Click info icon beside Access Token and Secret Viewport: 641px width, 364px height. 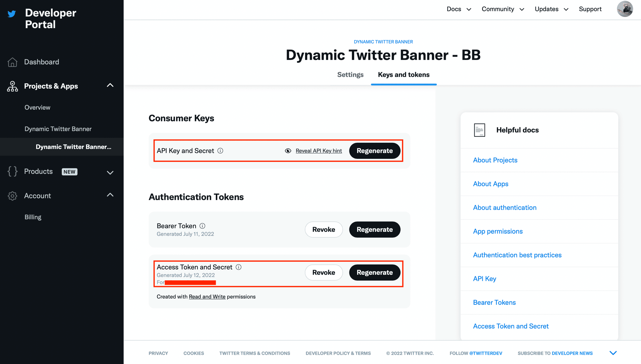[x=238, y=267]
